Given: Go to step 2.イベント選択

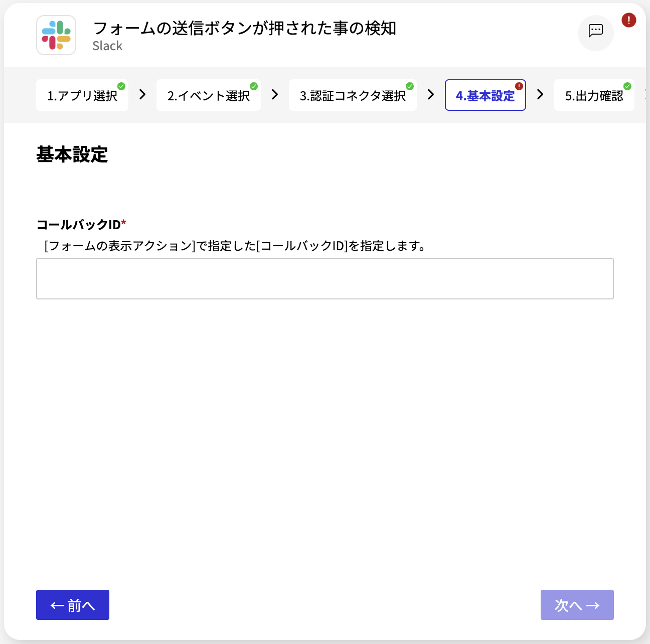Looking at the screenshot, I should click(209, 95).
